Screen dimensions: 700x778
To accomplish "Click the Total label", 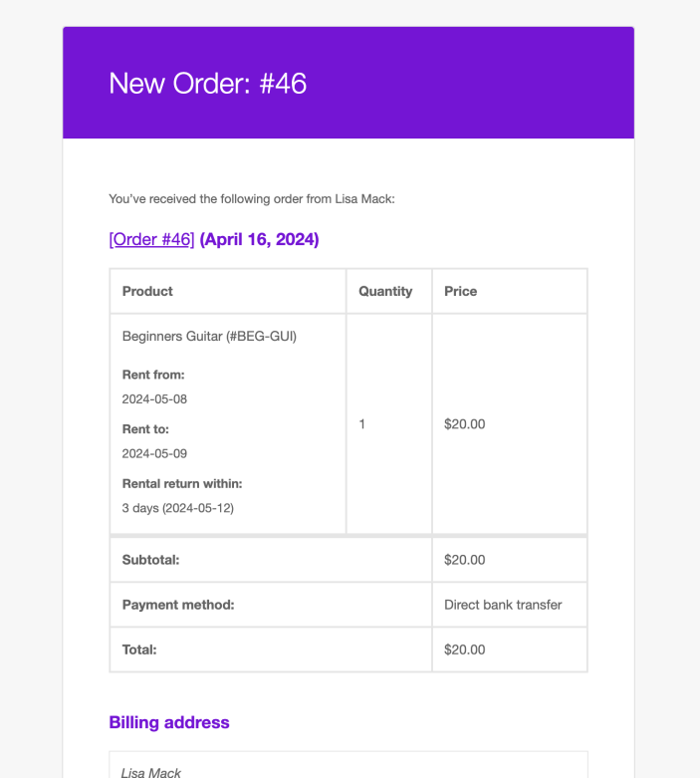I will pyautogui.click(x=139, y=649).
